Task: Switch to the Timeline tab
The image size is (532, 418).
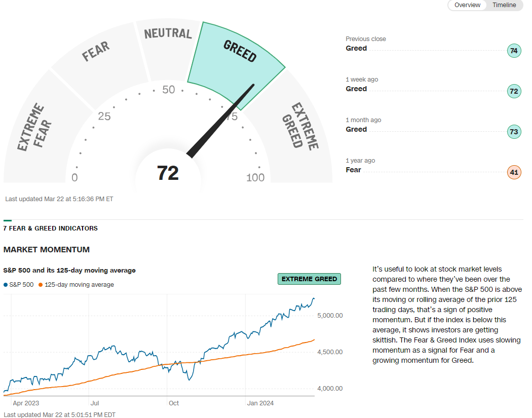Action: pos(504,5)
